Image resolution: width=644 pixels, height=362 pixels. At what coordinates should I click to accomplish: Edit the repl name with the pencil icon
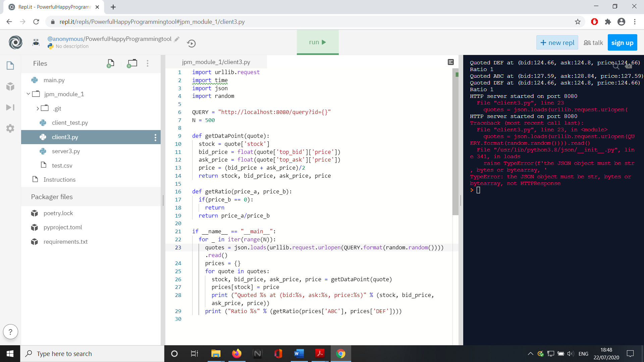click(x=177, y=39)
